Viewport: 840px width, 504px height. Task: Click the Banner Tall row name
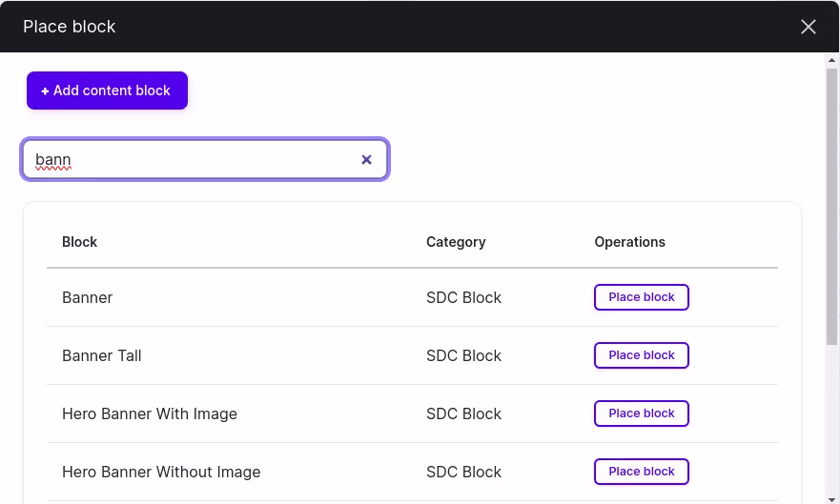pyautogui.click(x=102, y=355)
